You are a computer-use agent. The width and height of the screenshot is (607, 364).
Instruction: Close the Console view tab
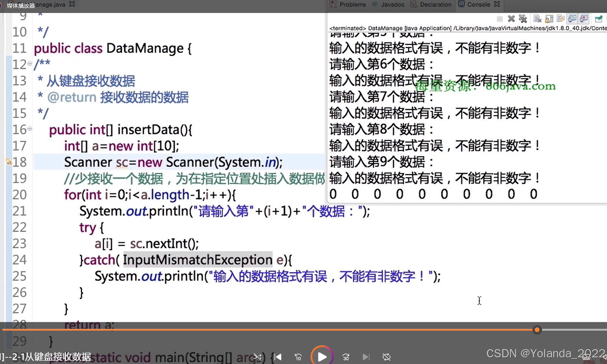point(497,4)
